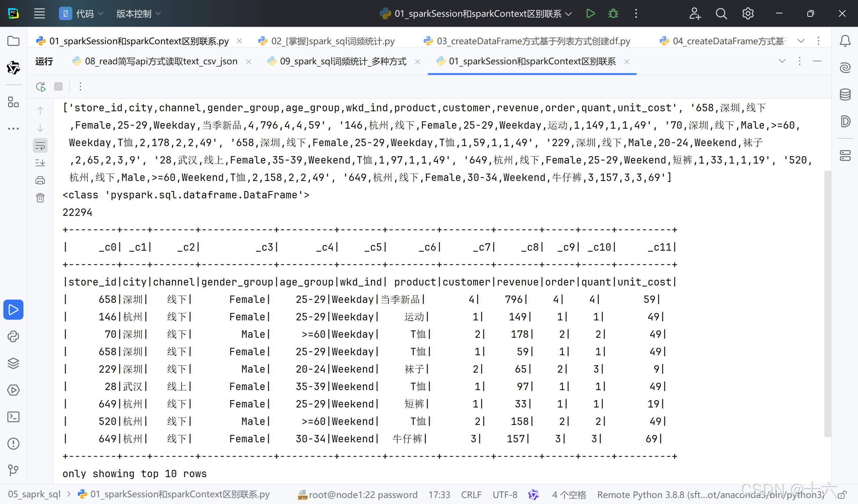Click the file name breadcrumb in status bar
The width and height of the screenshot is (858, 504).
point(174,494)
